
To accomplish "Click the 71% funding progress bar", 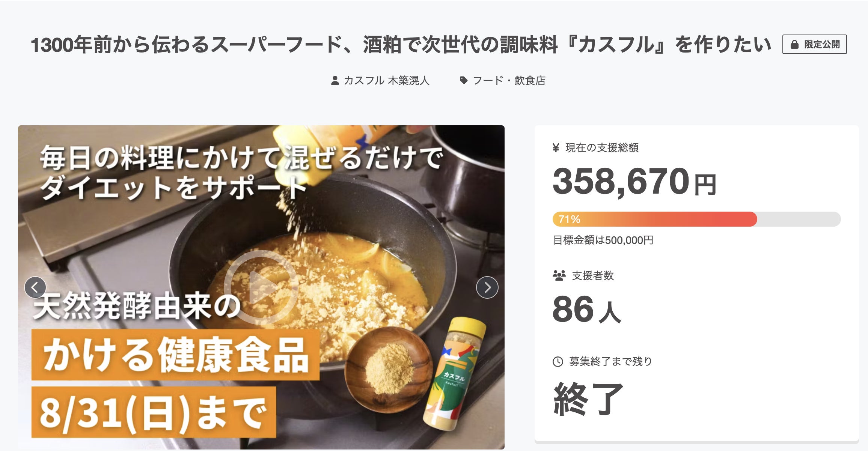I will (x=696, y=219).
